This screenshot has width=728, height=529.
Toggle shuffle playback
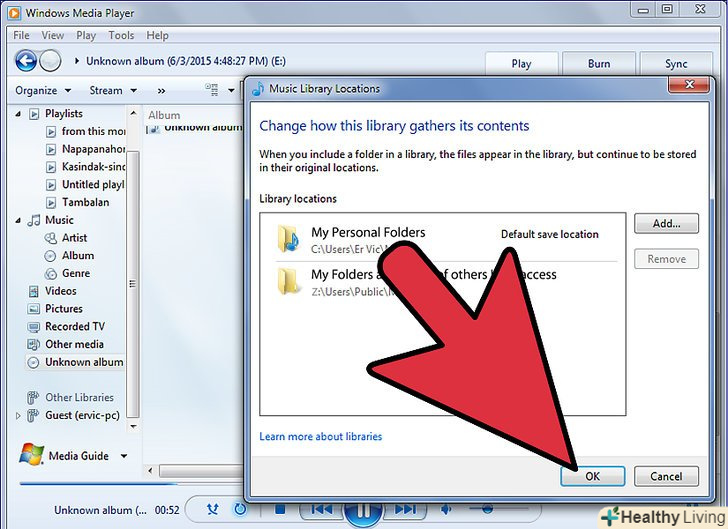tap(213, 509)
